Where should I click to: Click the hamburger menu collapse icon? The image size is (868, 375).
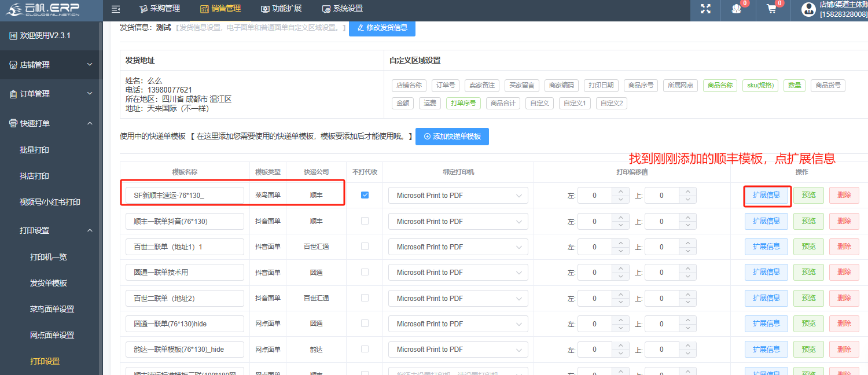pos(116,9)
